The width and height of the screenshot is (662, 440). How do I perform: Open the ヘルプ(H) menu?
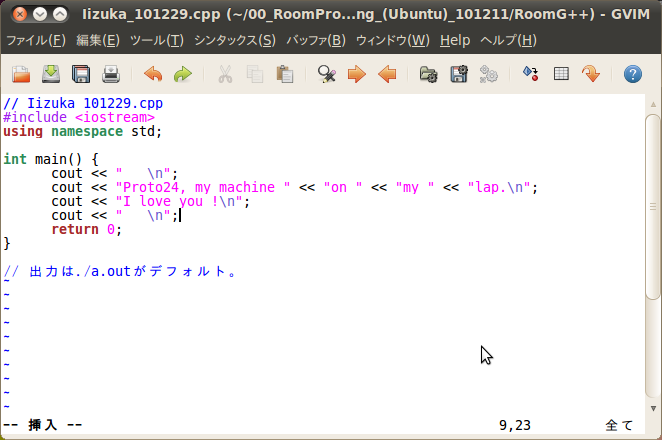pyautogui.click(x=508, y=41)
